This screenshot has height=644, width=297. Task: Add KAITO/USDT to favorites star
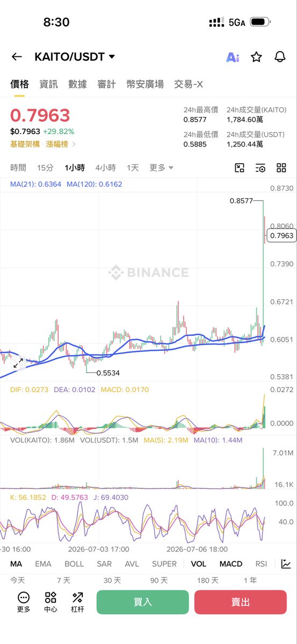(256, 57)
